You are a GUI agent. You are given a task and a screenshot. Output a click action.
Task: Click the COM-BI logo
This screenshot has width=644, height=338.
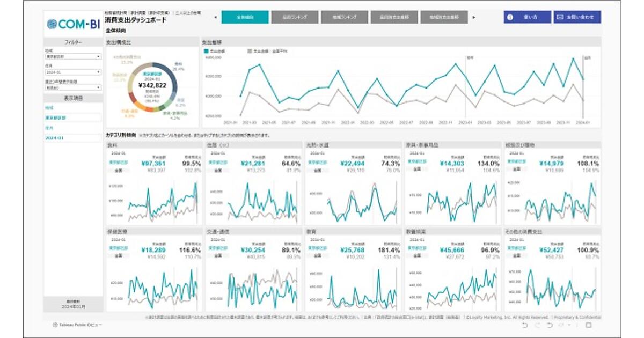tap(72, 24)
